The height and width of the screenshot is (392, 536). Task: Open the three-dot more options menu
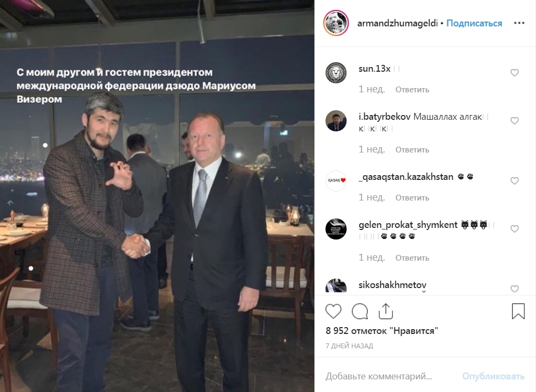click(x=519, y=23)
